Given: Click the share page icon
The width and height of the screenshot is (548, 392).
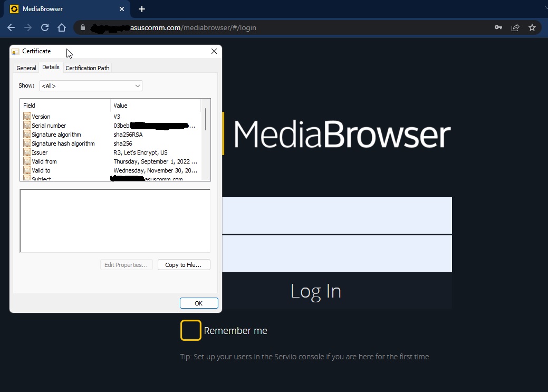Looking at the screenshot, I should pyautogui.click(x=515, y=27).
